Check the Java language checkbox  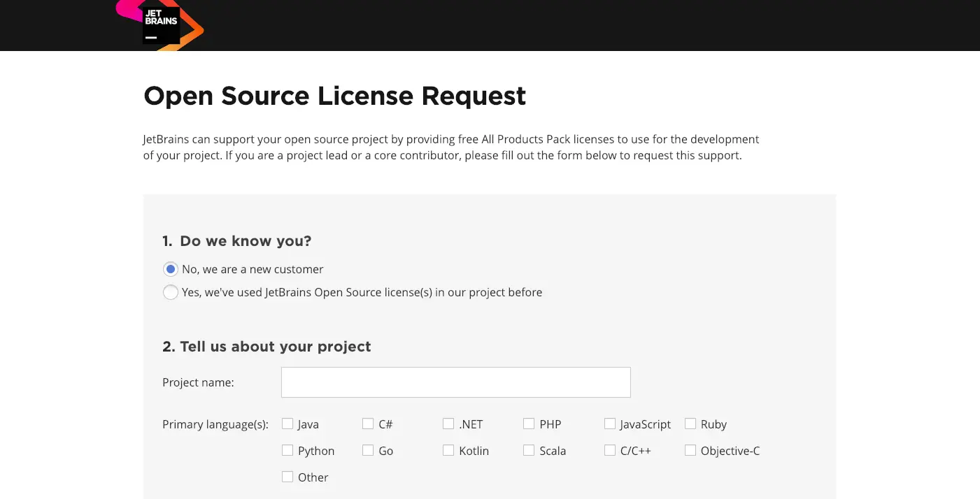pyautogui.click(x=287, y=424)
